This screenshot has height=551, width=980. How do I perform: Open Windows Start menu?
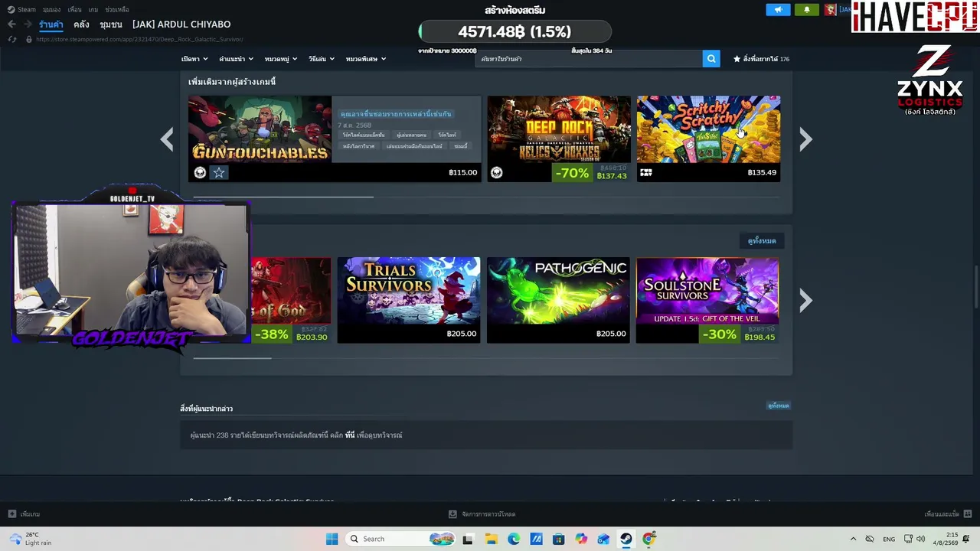(332, 539)
